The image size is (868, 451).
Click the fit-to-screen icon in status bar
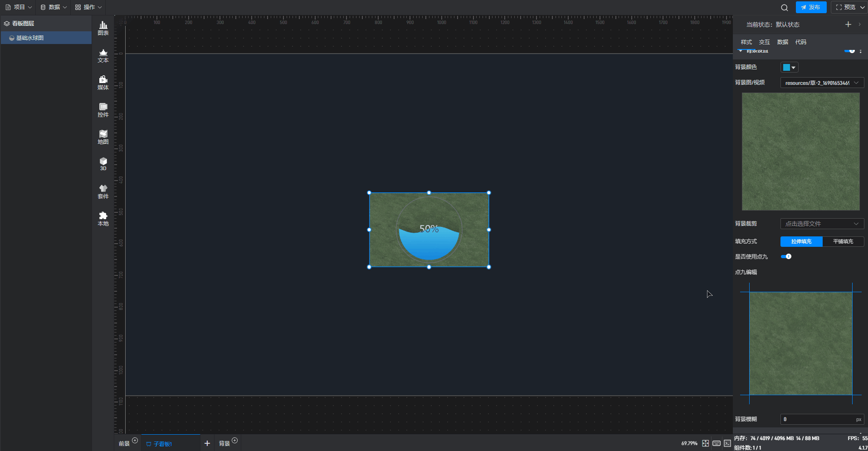705,443
